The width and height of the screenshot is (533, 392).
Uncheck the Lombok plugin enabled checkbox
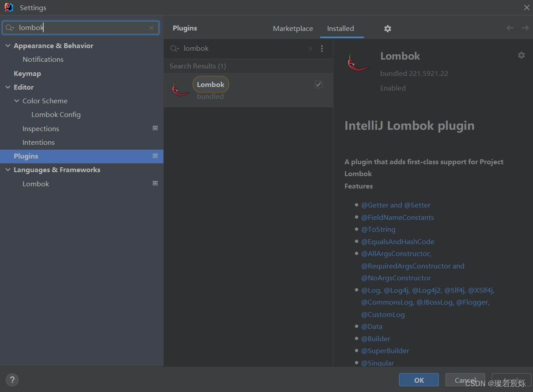pyautogui.click(x=318, y=84)
